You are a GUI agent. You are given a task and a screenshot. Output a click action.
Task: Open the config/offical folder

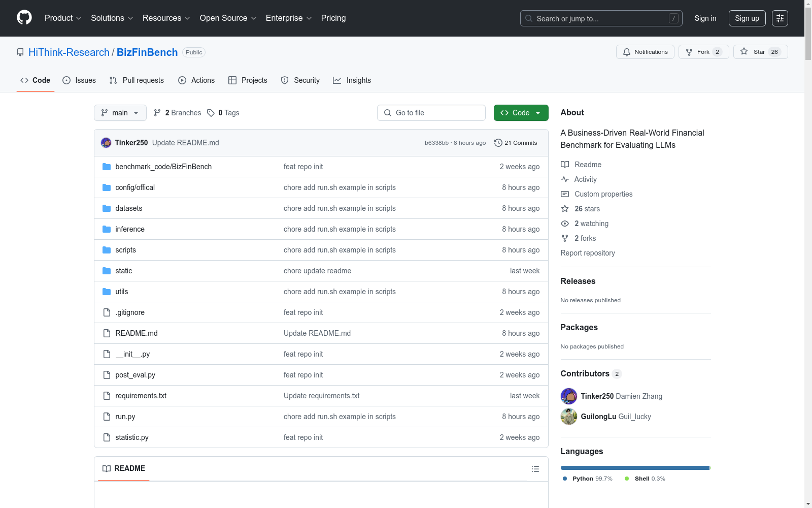click(x=135, y=187)
